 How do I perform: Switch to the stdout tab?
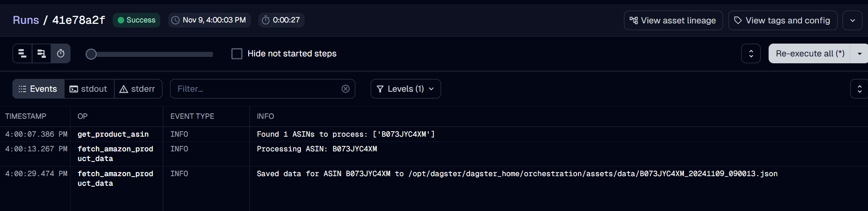(89, 89)
